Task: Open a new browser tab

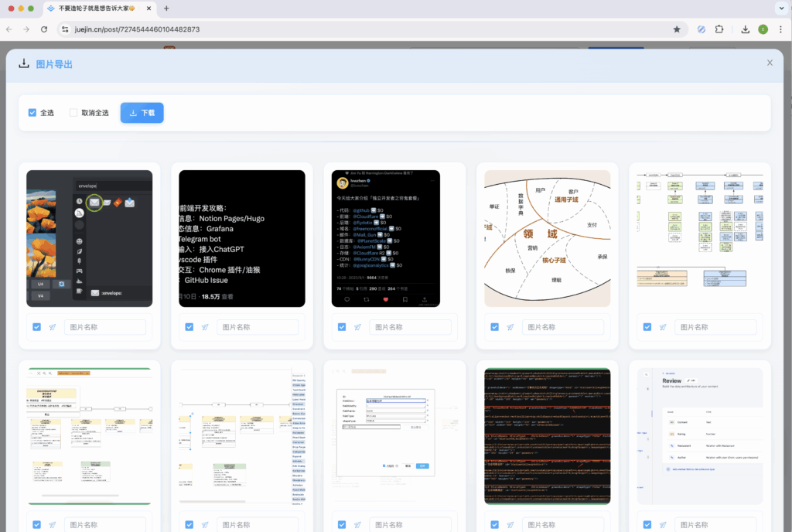Action: click(166, 9)
